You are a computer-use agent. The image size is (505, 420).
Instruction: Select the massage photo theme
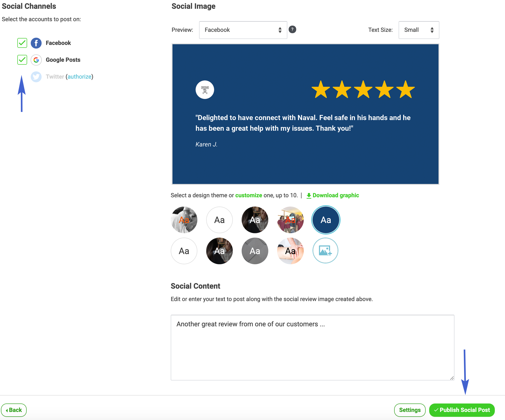click(x=290, y=251)
